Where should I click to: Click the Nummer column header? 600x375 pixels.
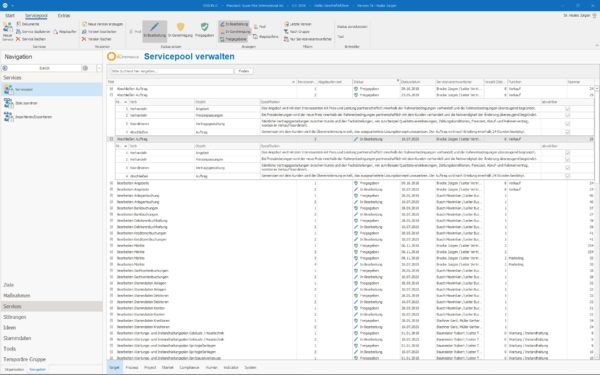[580, 82]
